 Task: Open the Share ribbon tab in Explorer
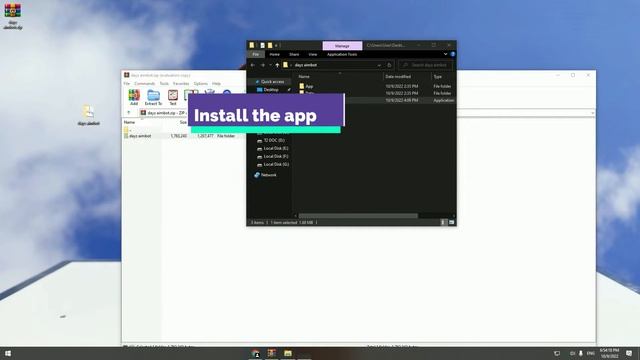point(294,54)
